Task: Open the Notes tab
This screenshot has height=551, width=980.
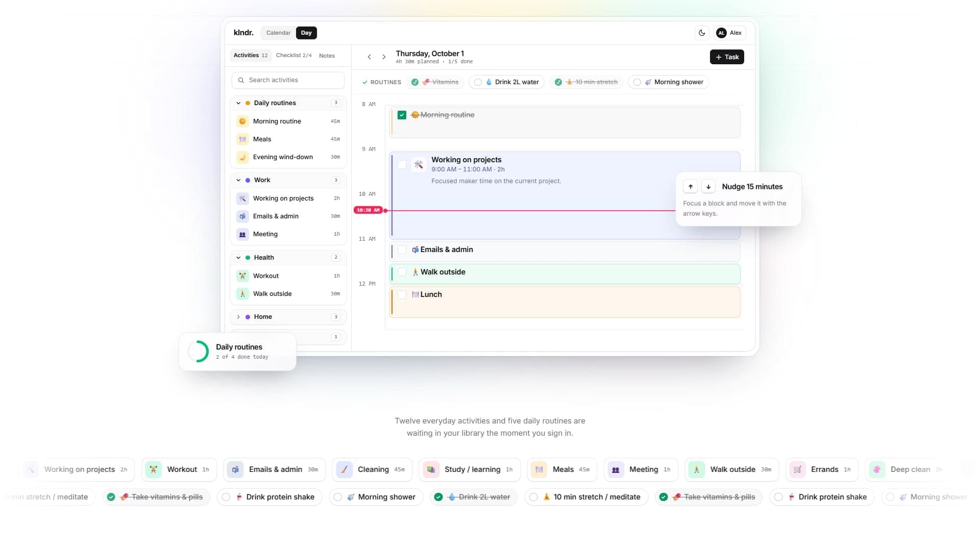Action: point(327,56)
